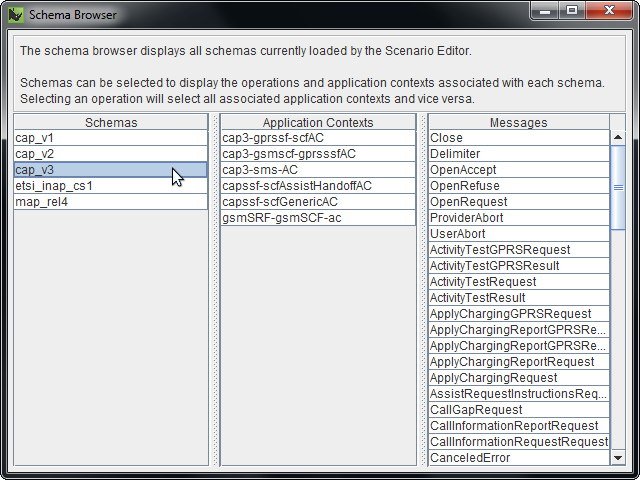This screenshot has width=640, height=480.
Task: Select the ActivityTestGPRSRequest message
Action: pyautogui.click(x=519, y=249)
